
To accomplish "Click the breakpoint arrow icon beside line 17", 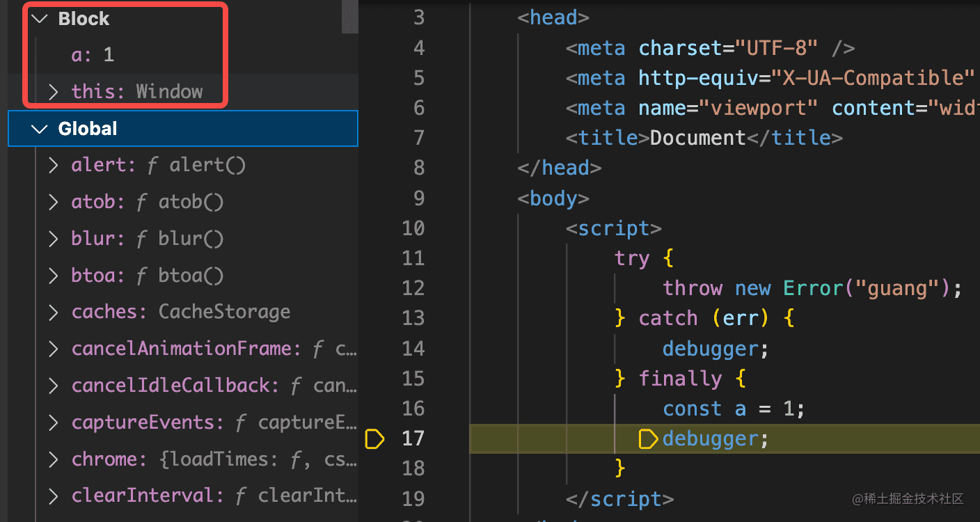I will coord(374,439).
